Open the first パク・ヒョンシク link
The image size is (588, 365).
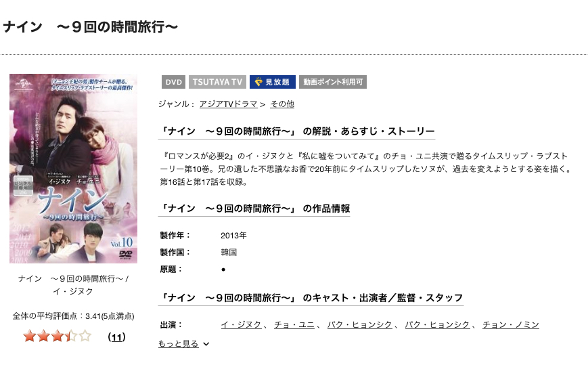359,324
